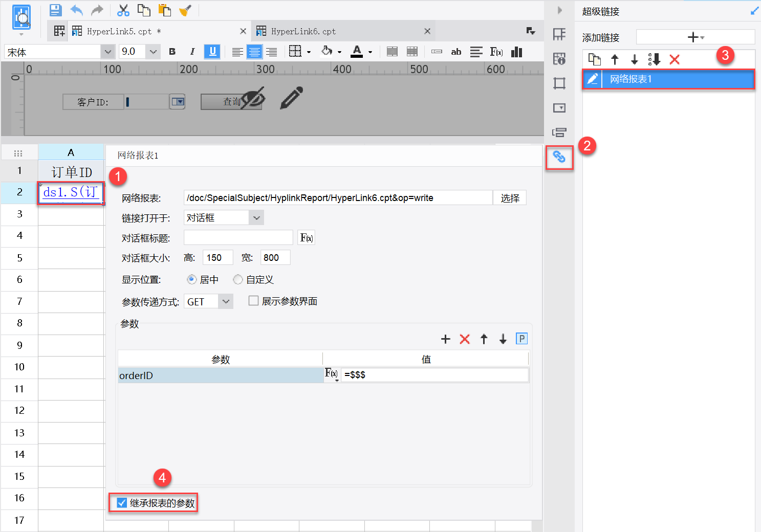Image resolution: width=761 pixels, height=532 pixels.
Task: Toggle bold formatting
Action: pos(172,52)
